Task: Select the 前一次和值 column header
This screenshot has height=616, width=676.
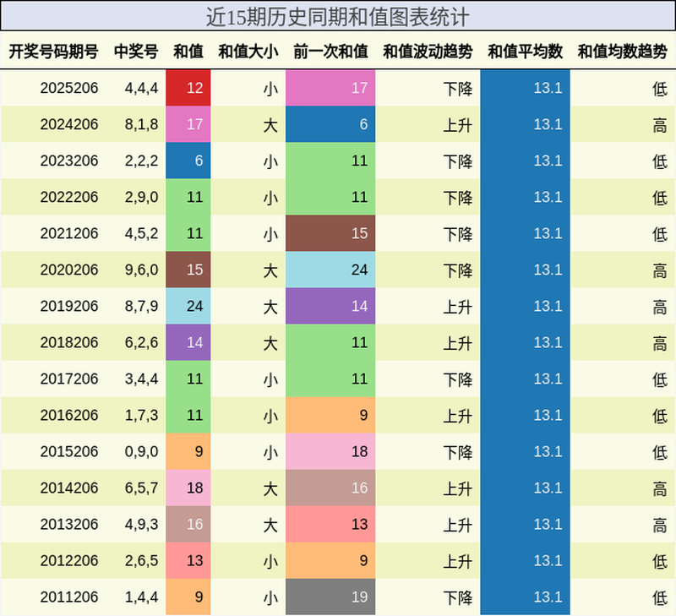Action: coord(330,52)
